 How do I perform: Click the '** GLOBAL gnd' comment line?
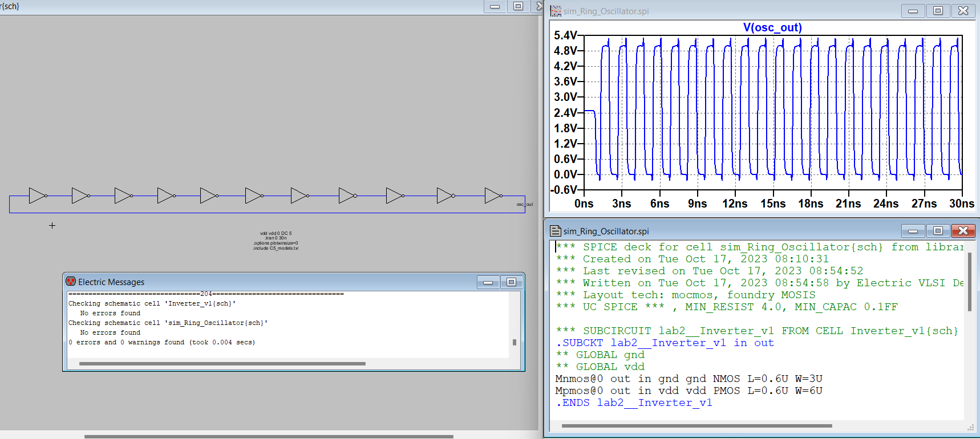pos(600,355)
